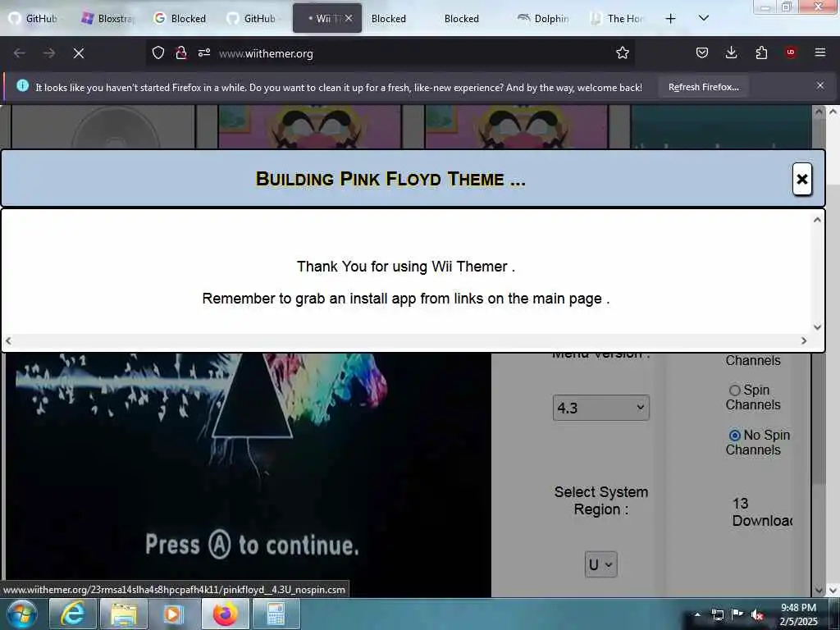Close the Building Pink Floyd Theme dialog

tap(801, 179)
